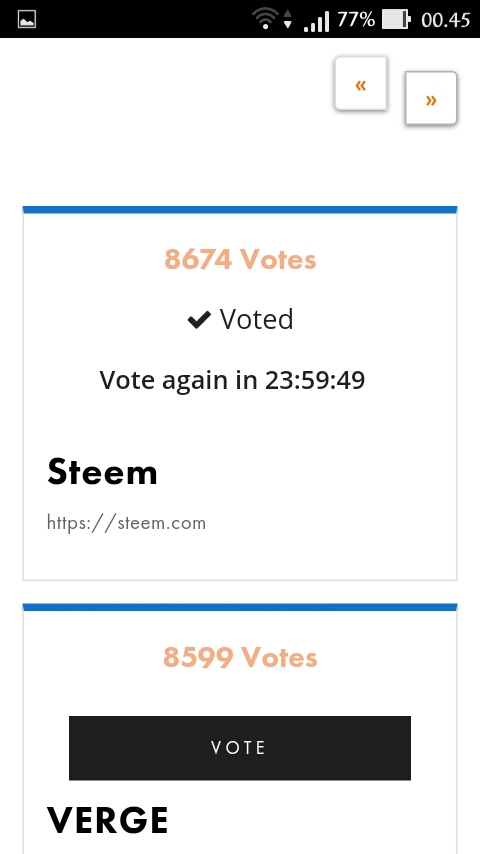Tap the image notification icon in status bar

click(x=27, y=20)
